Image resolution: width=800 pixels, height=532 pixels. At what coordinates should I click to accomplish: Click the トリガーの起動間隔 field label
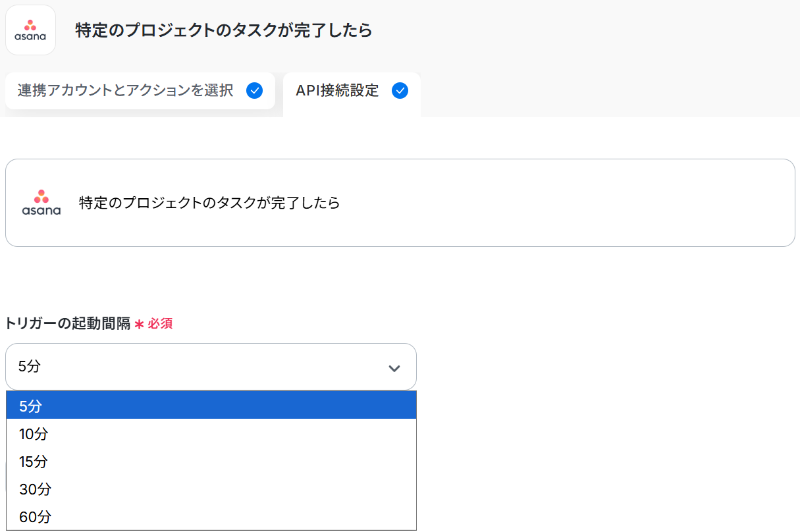68,323
